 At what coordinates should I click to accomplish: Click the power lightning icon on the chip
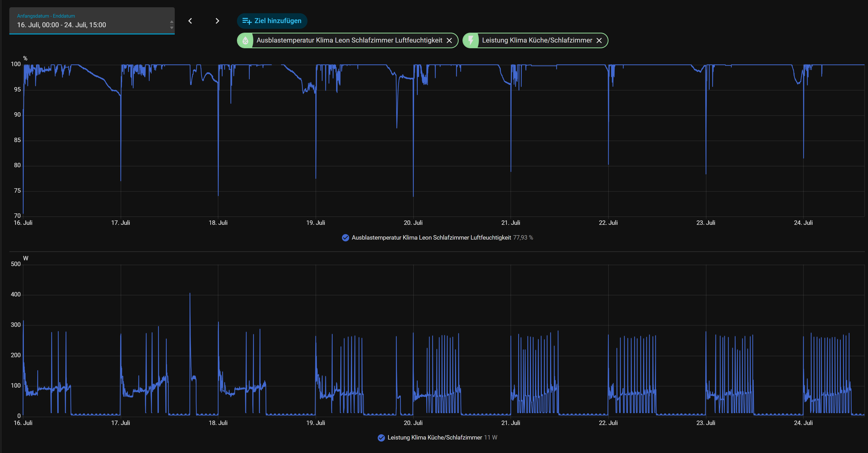(x=471, y=40)
